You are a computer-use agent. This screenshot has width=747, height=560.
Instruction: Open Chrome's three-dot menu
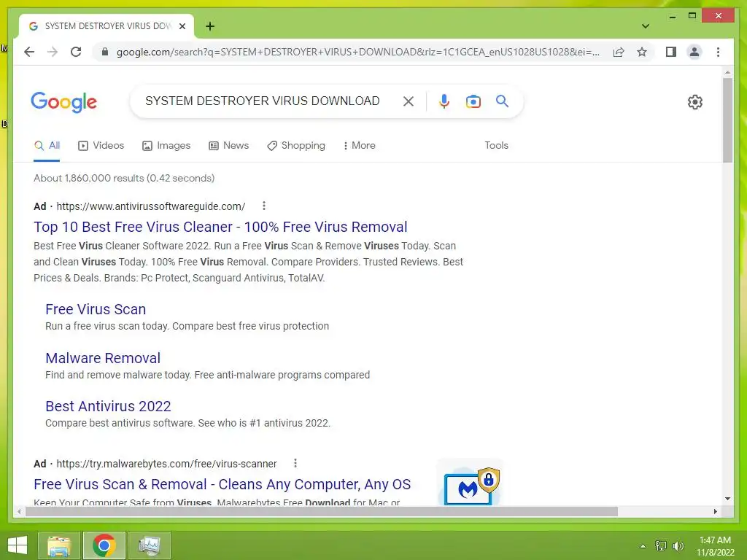[x=718, y=52]
